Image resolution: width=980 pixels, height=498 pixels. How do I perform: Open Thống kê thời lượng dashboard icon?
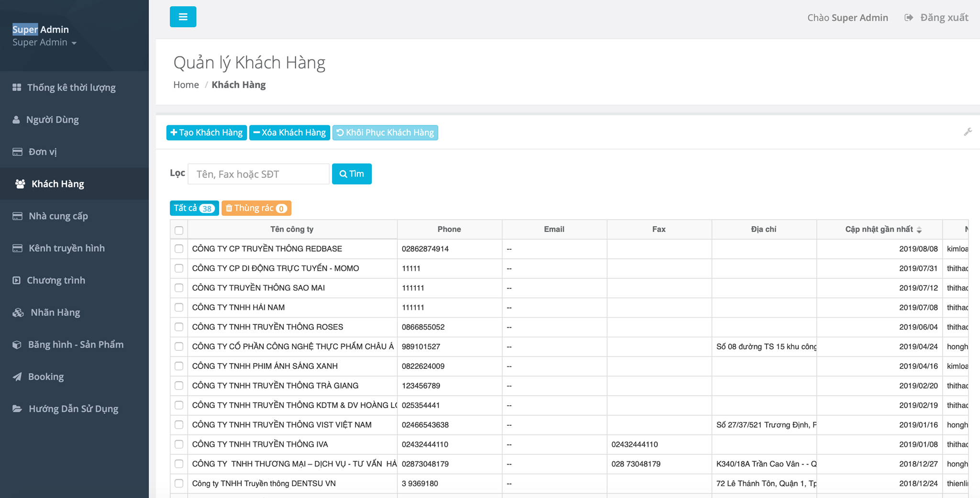click(17, 88)
